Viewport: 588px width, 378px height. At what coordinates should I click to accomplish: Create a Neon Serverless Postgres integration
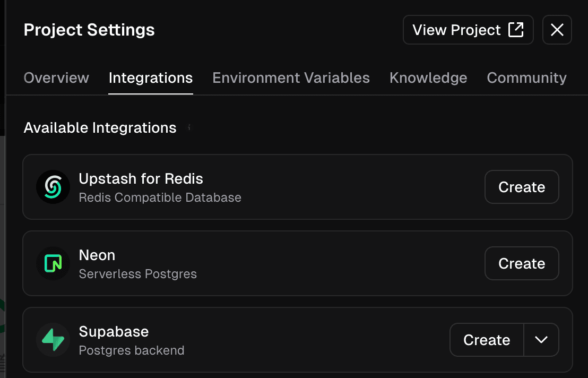[522, 263]
